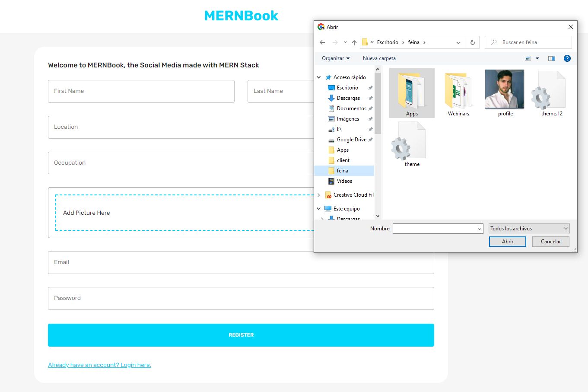Expand the address bar path dropdown
The image size is (588, 392).
[x=458, y=42]
